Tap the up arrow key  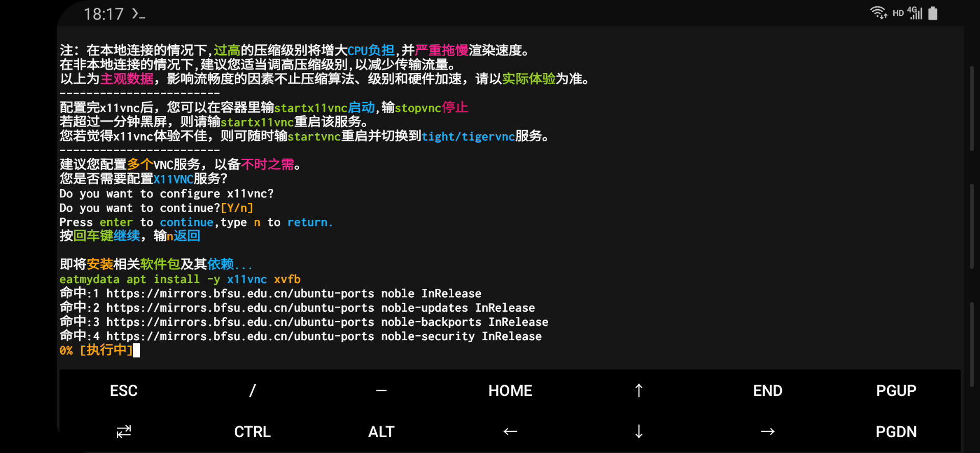[639, 390]
